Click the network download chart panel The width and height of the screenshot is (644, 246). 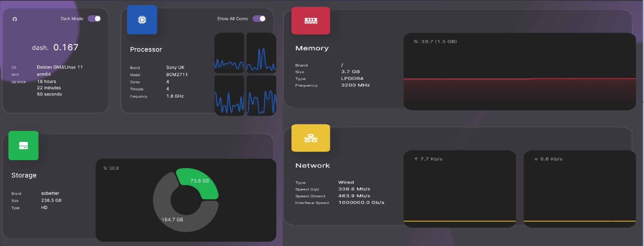pos(580,189)
